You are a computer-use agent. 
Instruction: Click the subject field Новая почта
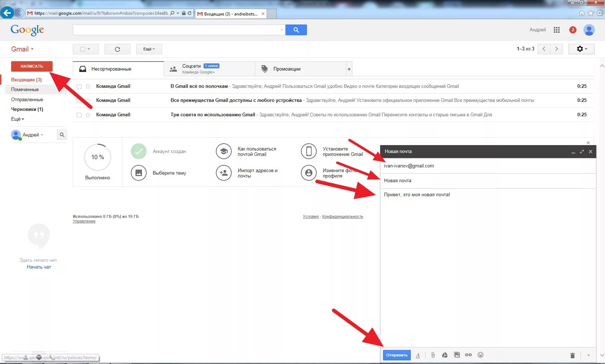pyautogui.click(x=488, y=181)
